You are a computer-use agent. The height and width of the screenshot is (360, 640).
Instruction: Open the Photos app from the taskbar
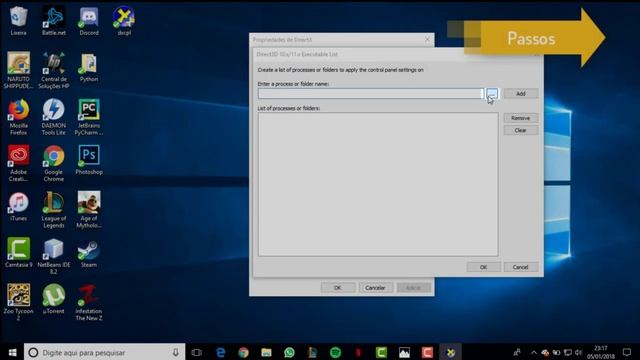point(404,352)
